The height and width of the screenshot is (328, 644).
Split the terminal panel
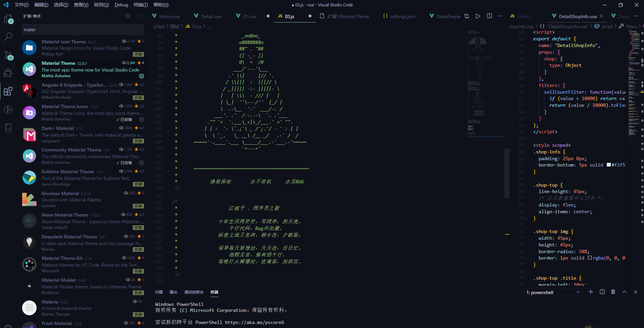[x=602, y=292]
